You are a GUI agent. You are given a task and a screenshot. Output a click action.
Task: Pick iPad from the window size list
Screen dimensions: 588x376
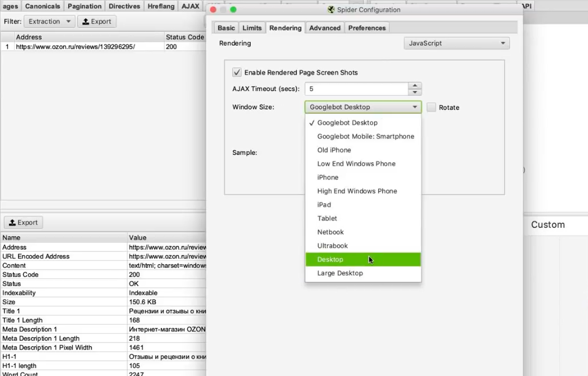click(x=324, y=205)
